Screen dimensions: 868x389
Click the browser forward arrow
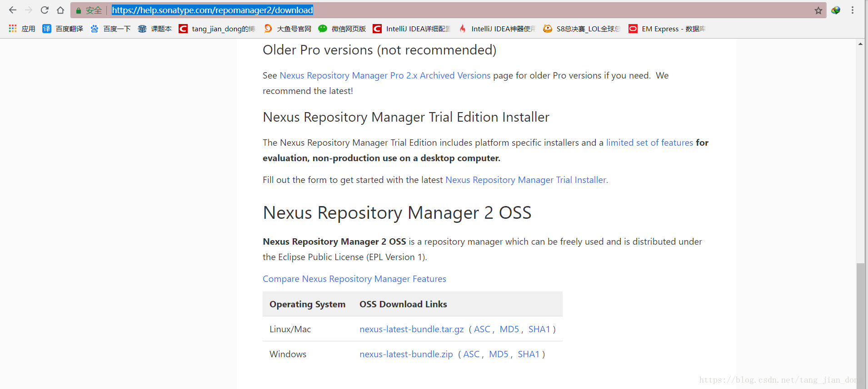[29, 10]
